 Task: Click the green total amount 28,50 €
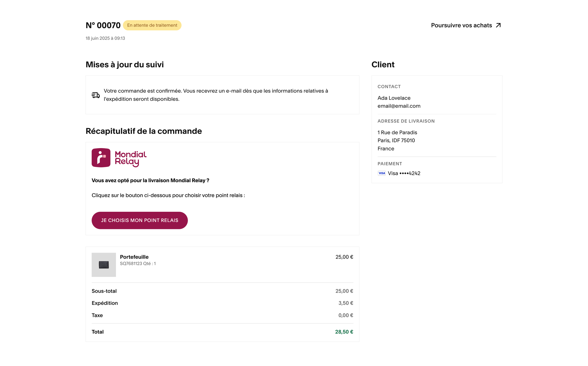(x=344, y=332)
